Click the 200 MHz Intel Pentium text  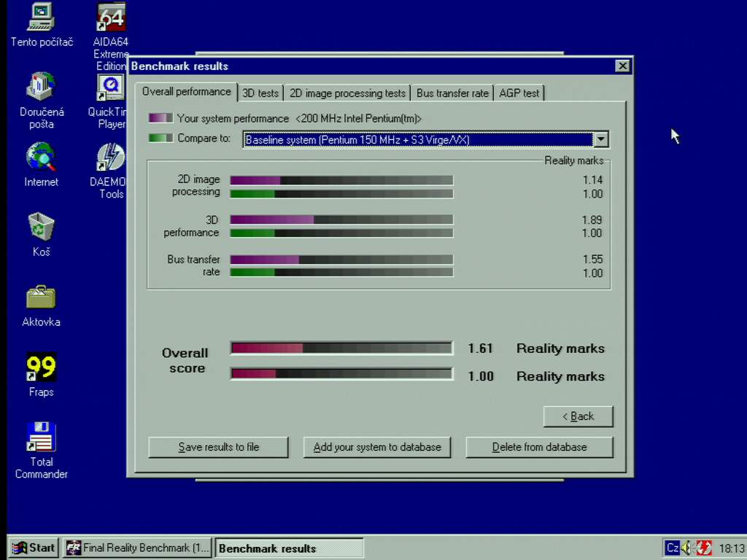pyautogui.click(x=359, y=119)
